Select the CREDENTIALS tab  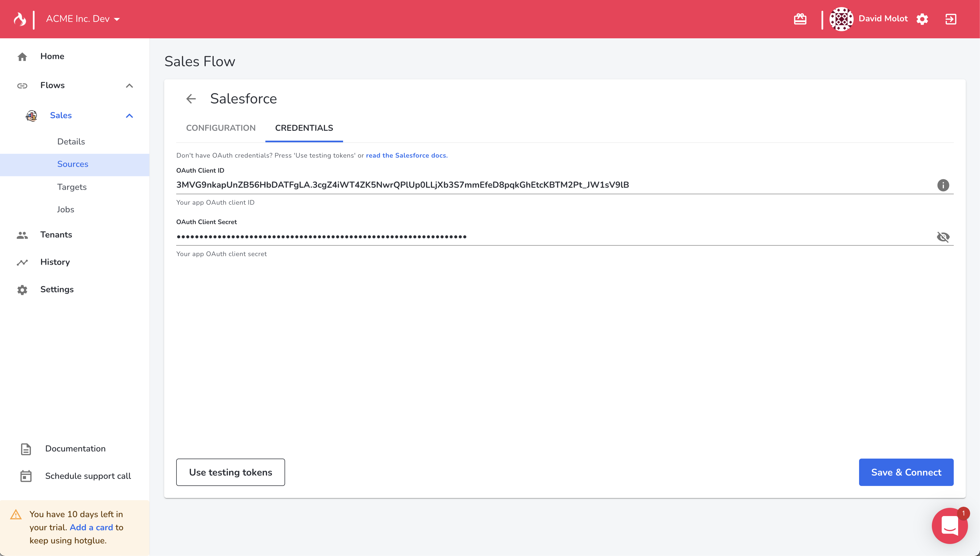pos(304,128)
